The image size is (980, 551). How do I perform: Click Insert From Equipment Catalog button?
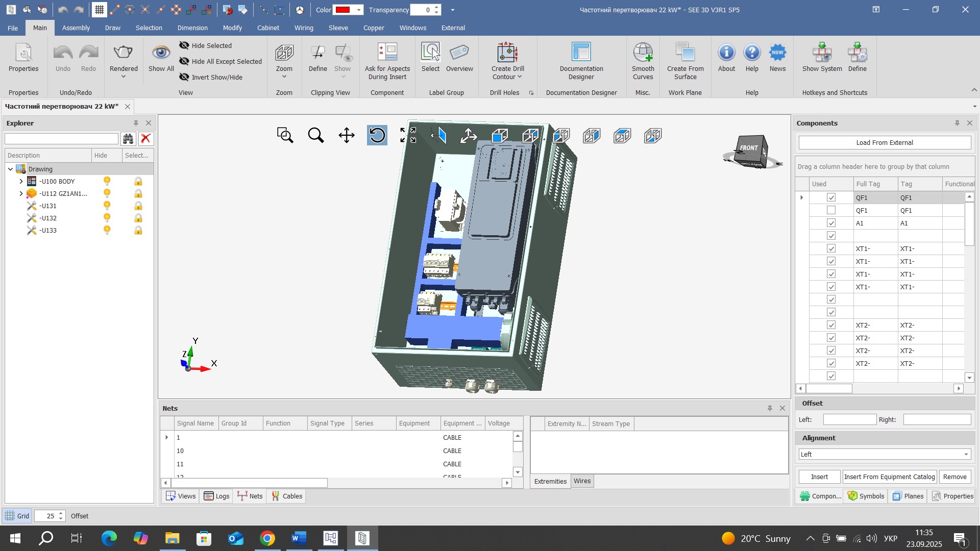pyautogui.click(x=889, y=477)
